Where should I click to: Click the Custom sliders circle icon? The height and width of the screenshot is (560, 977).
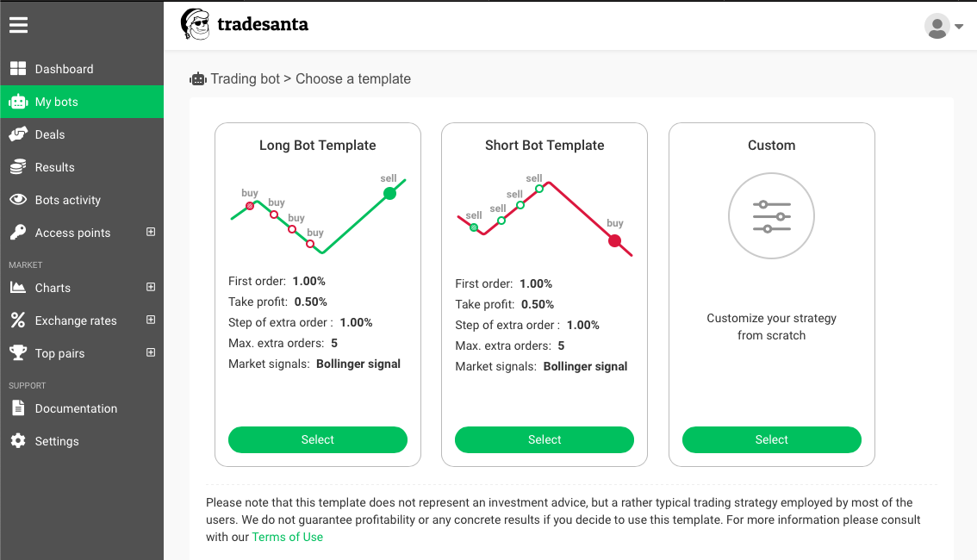[x=771, y=215]
